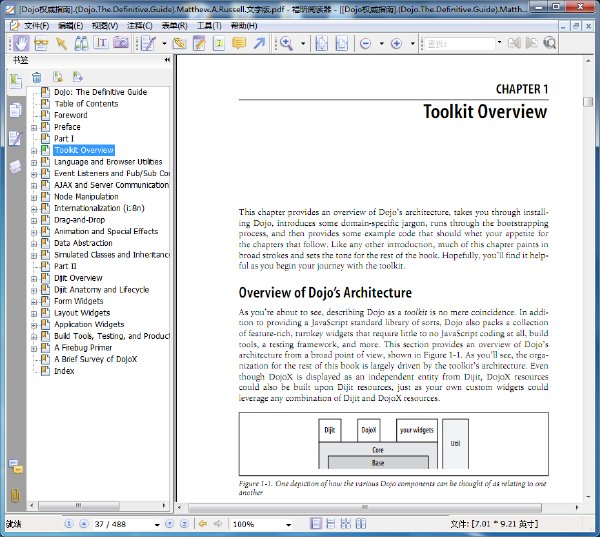Open the search field dropdown arrow
This screenshot has width=600, height=537.
[499, 42]
